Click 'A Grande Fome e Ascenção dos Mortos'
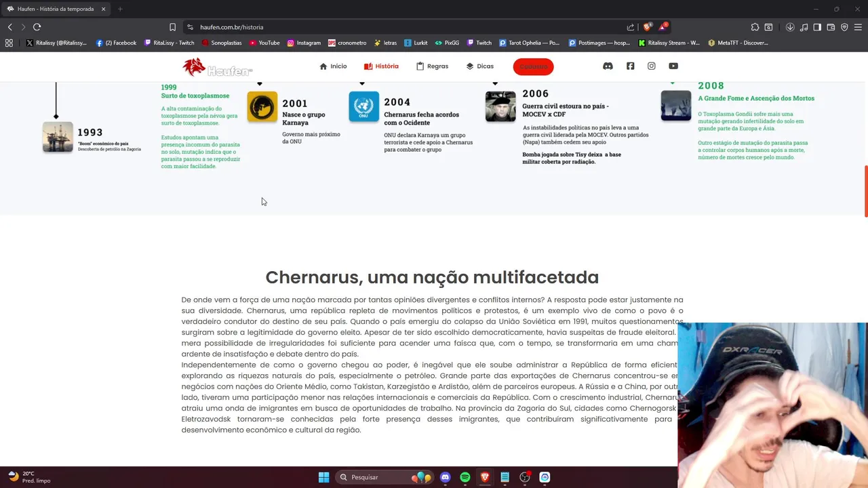The height and width of the screenshot is (488, 868). 756,98
